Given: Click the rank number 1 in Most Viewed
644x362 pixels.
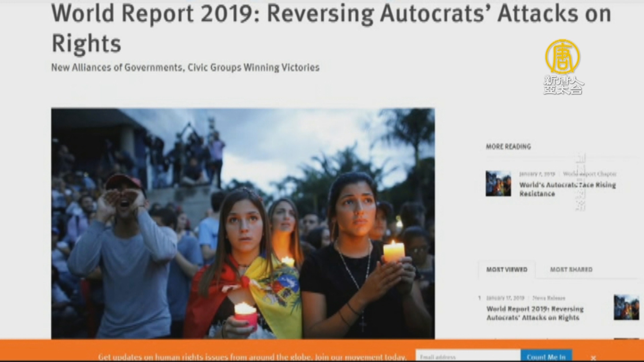Looking at the screenshot, I should tap(480, 298).
